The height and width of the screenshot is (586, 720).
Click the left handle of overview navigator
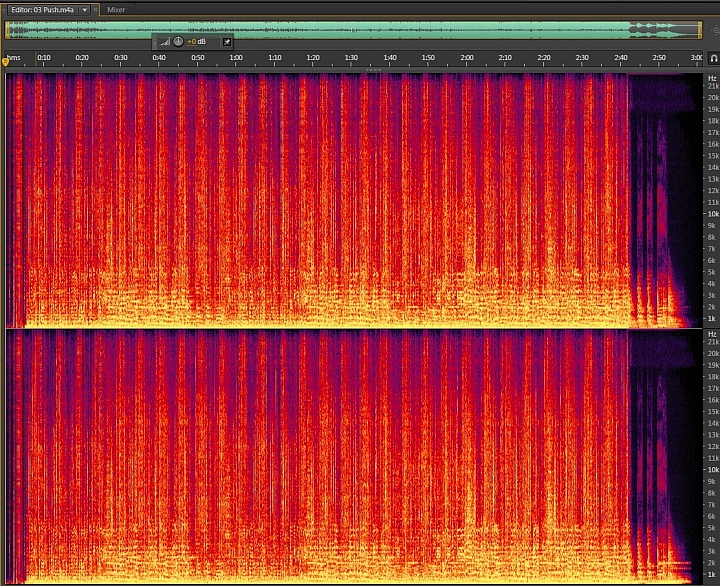[x=7, y=30]
